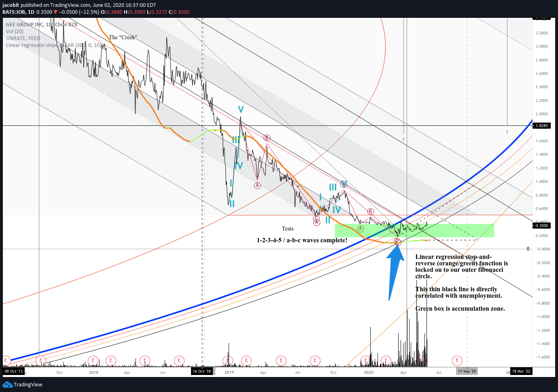Click the 'Tests' text annotation

tap(288, 229)
